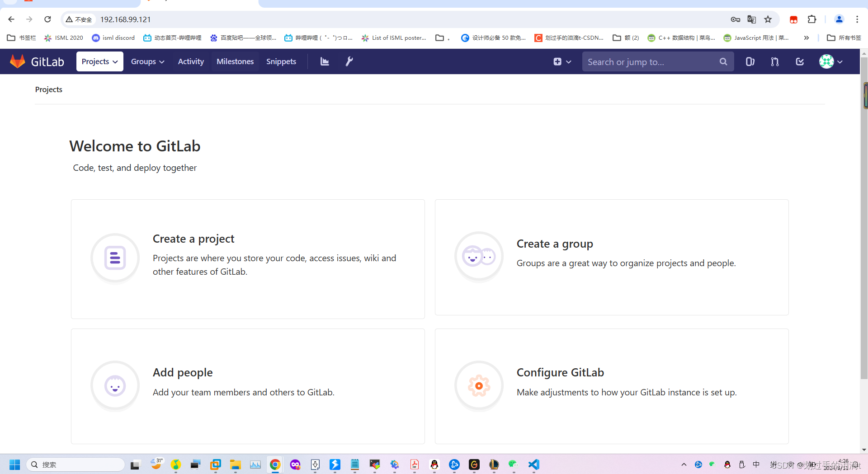
Task: Open the Windows Start menu
Action: point(14,465)
